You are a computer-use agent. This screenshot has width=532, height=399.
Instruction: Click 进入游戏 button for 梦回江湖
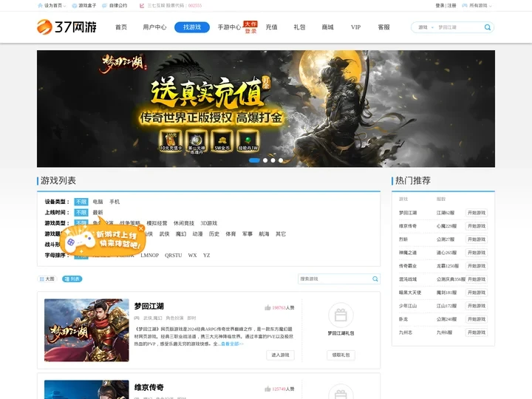[280, 355]
